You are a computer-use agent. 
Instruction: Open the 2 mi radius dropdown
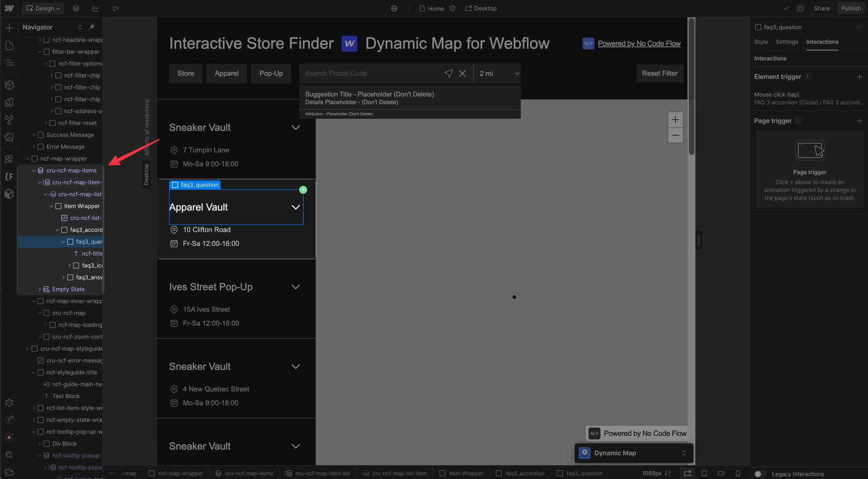click(x=497, y=73)
